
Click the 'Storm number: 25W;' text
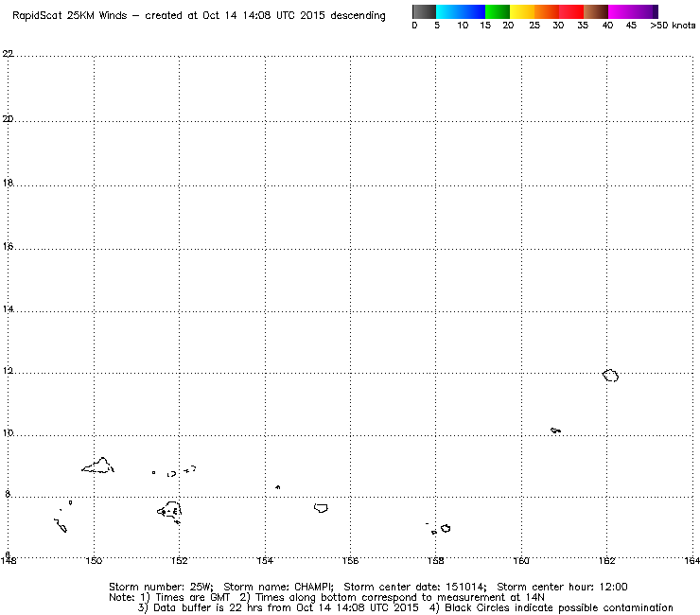(161, 587)
